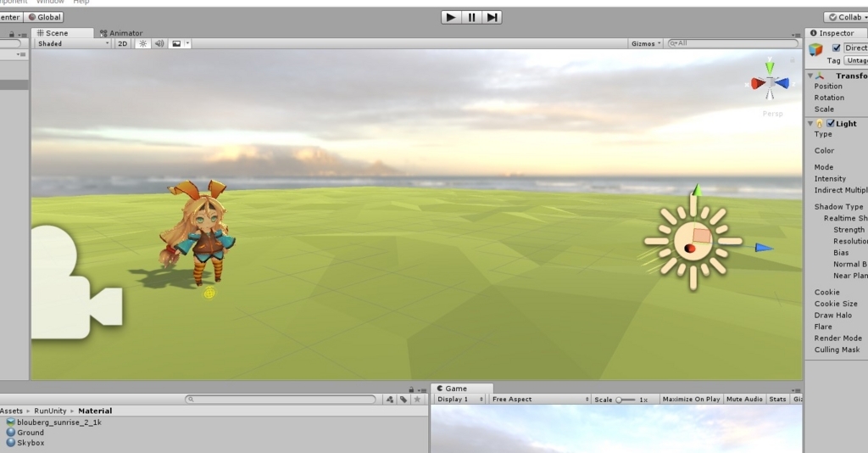Toggle GameObject active checkbox in Inspector
This screenshot has width=868, height=453.
click(837, 48)
